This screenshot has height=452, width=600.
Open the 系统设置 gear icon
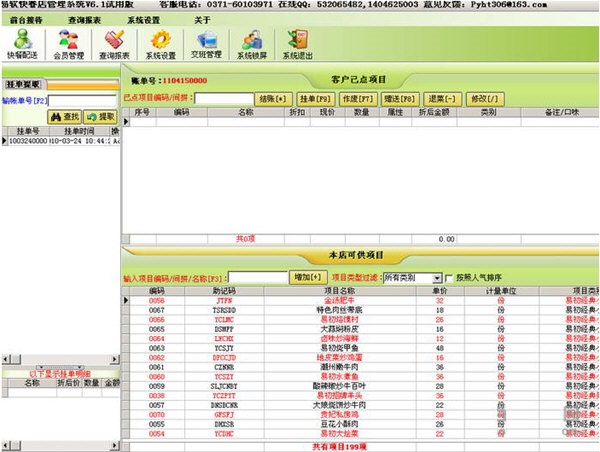pos(161,44)
